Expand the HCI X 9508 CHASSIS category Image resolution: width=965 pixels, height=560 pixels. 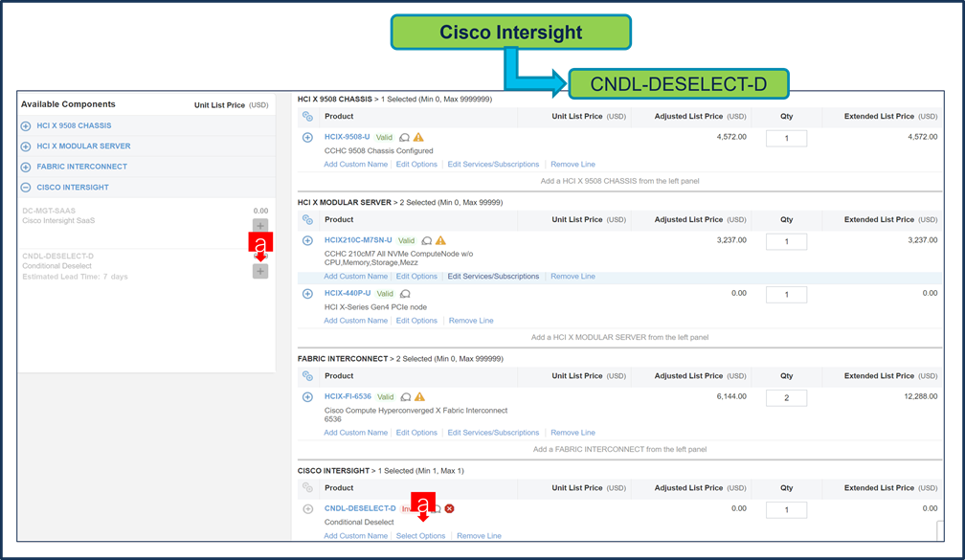click(26, 126)
